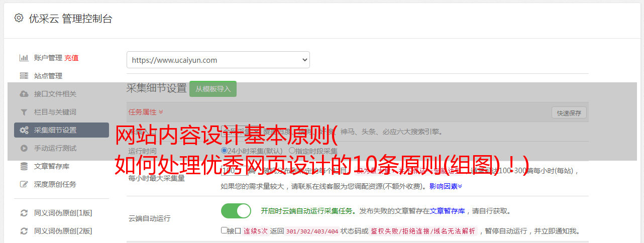Click the 快速保存 button
The height and width of the screenshot is (243, 644).
point(569,113)
